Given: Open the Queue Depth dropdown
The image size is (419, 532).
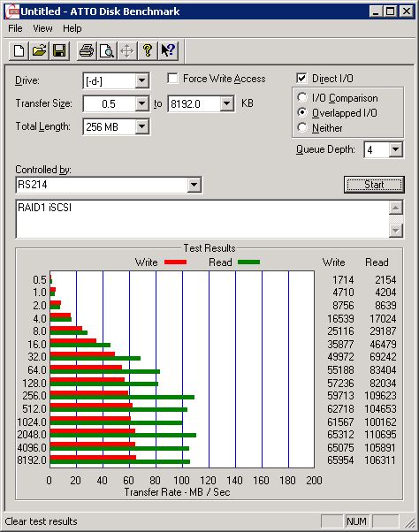Looking at the screenshot, I should tap(396, 149).
